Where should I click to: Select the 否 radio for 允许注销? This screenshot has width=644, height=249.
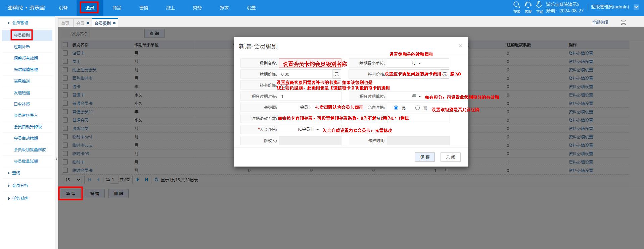[417, 108]
